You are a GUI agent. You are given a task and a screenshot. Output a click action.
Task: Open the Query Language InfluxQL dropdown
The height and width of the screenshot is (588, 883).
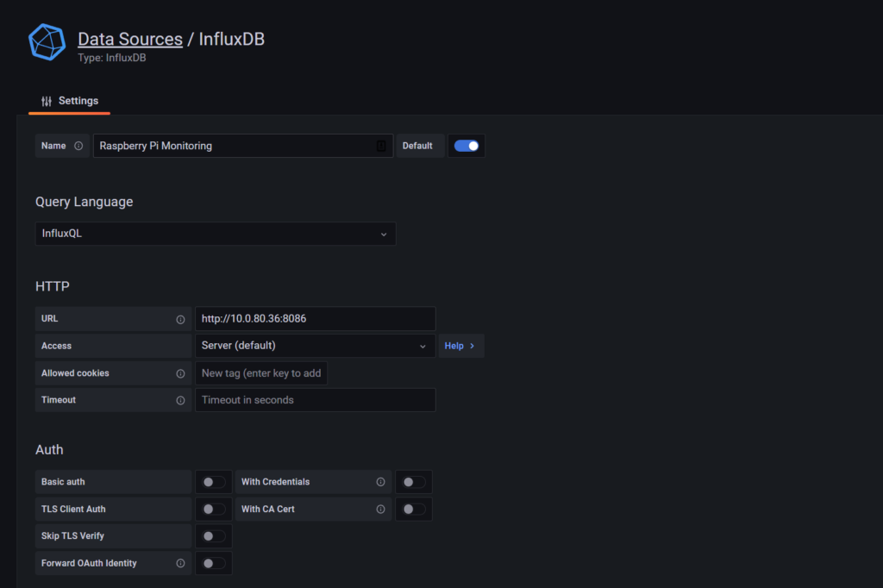[x=216, y=234]
